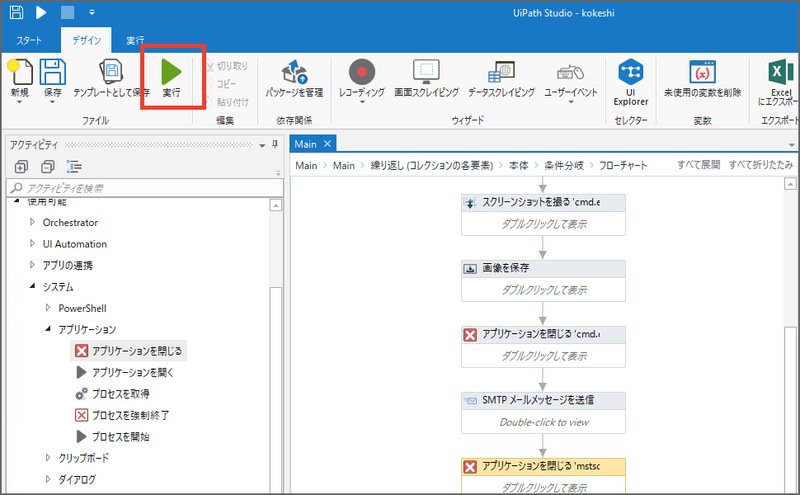Image resolution: width=800 pixels, height=495 pixels.
Task: Switch to the デザイン ribbon tab
Action: 86,40
